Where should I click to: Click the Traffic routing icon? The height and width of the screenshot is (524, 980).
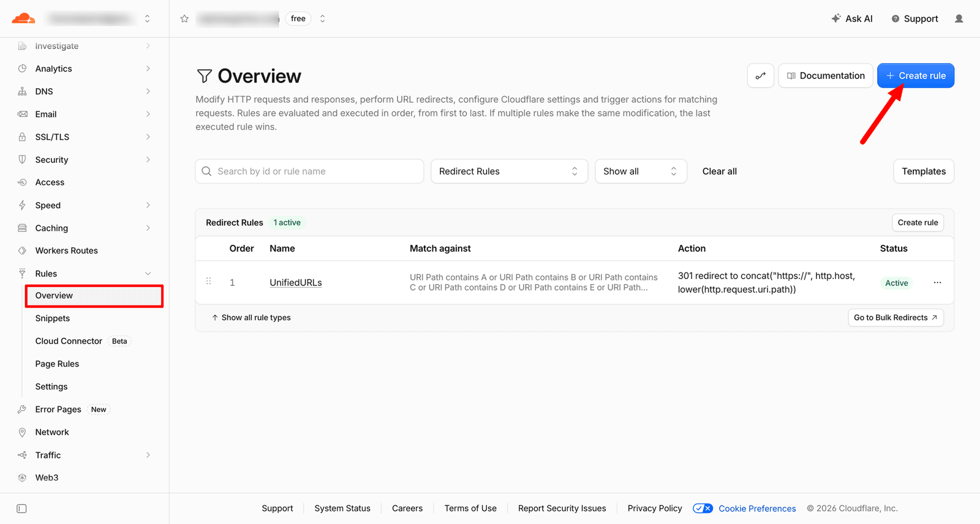(22, 455)
